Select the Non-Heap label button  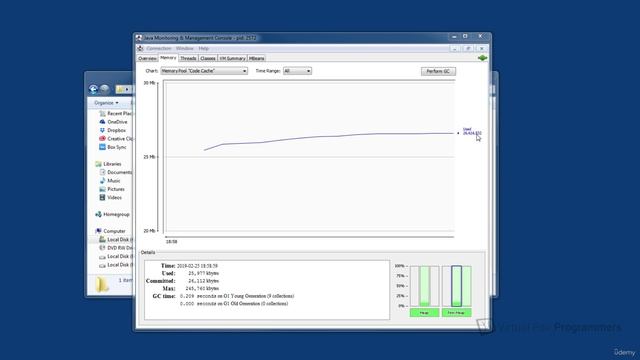[x=456, y=313]
